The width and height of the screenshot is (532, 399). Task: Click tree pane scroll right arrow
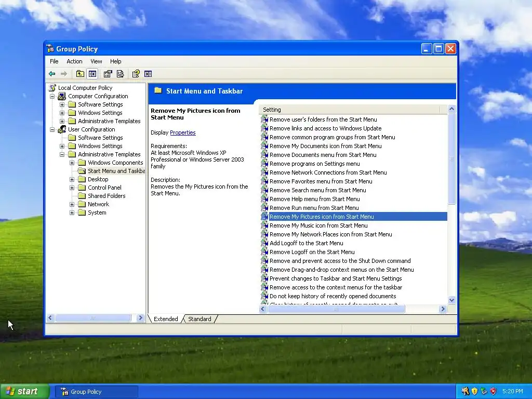(140, 317)
